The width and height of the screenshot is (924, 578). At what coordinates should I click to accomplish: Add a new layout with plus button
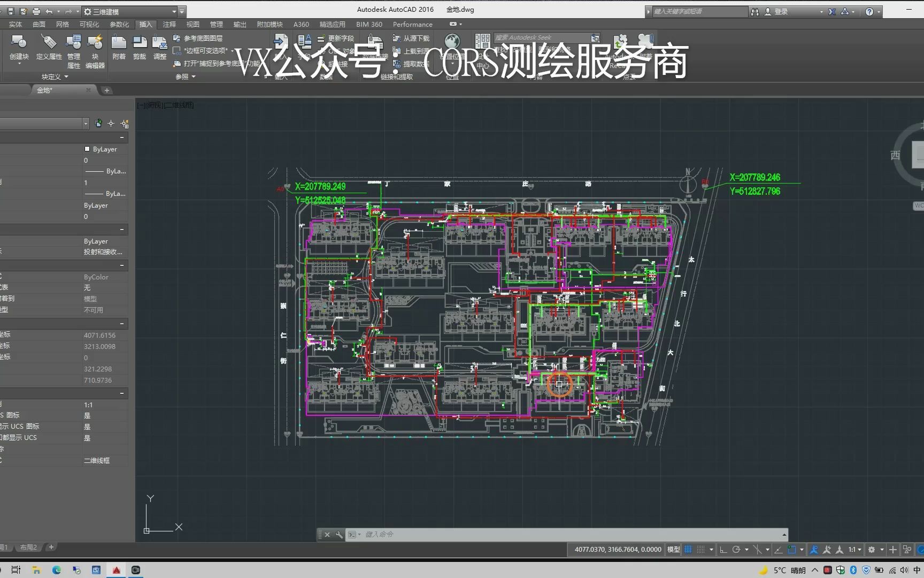(x=51, y=547)
